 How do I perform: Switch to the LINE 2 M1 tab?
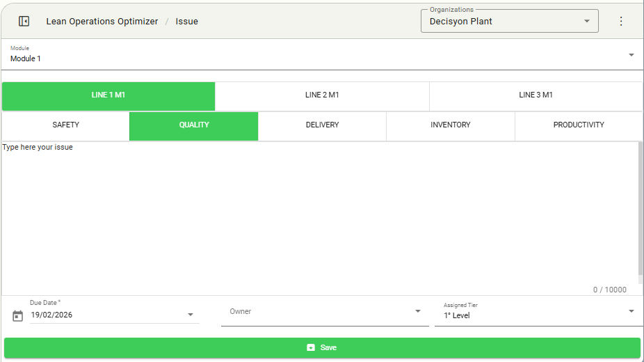pyautogui.click(x=322, y=95)
